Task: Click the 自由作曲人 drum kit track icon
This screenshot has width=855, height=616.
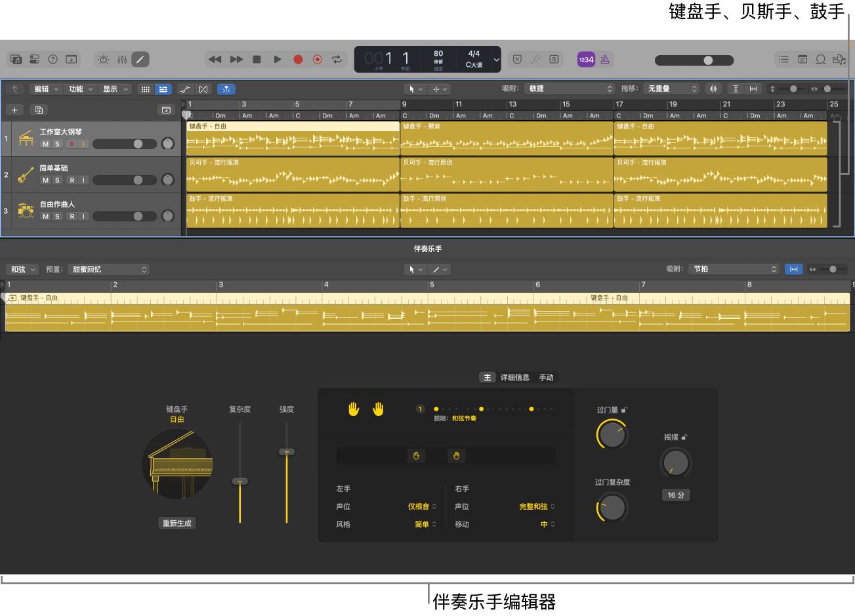Action: tap(26, 211)
